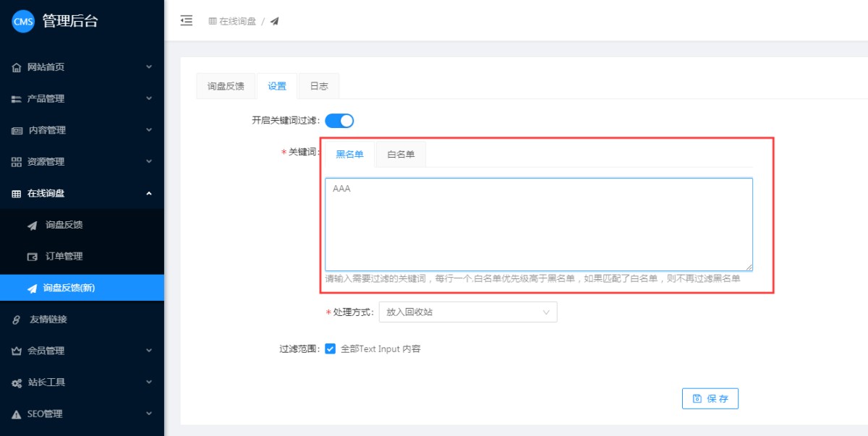Click the crown icon beside 会员管理
This screenshot has width=868, height=436.
tap(17, 351)
